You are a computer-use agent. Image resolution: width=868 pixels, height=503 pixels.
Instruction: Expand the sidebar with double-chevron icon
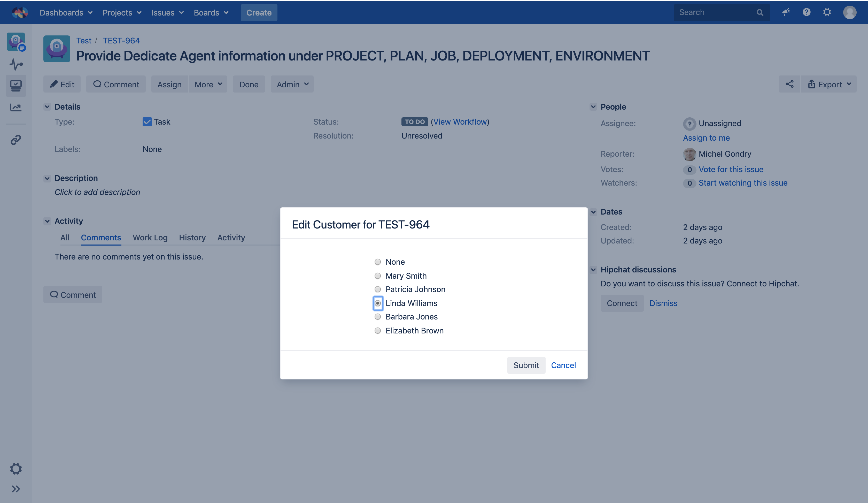pos(16,489)
